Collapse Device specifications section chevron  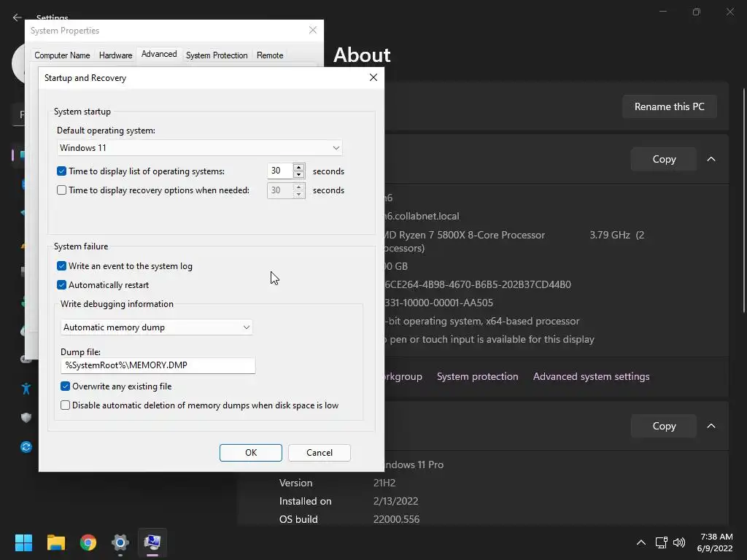[711, 159]
